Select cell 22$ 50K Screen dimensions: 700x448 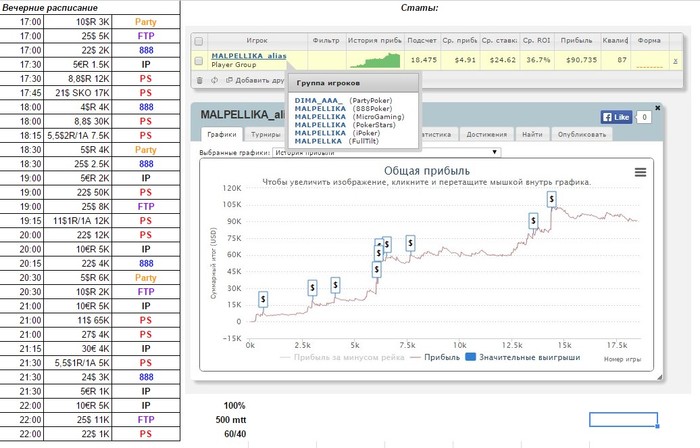(78, 192)
